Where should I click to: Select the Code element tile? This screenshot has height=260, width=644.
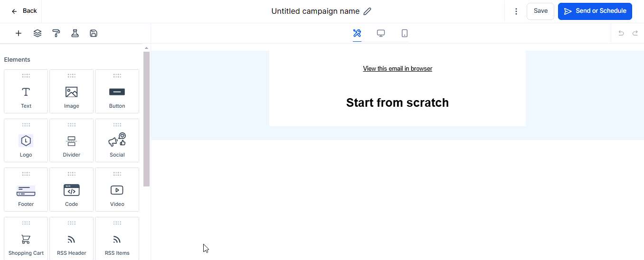pos(72,190)
